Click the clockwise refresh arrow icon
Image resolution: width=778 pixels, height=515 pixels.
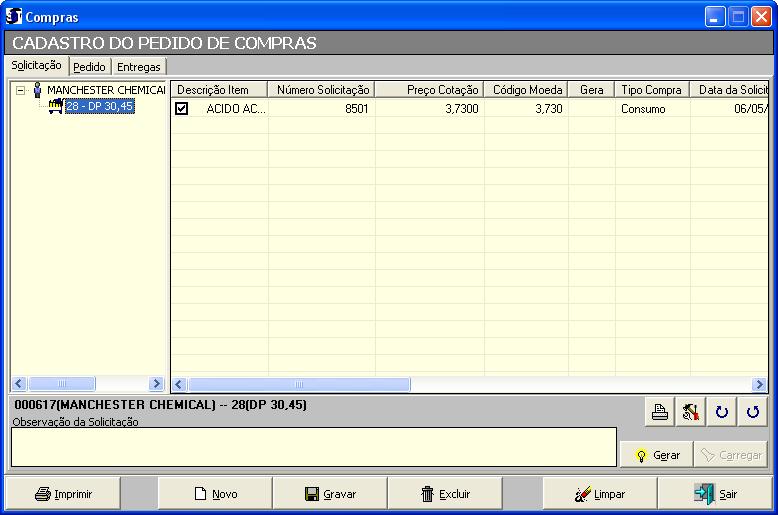[x=722, y=412]
